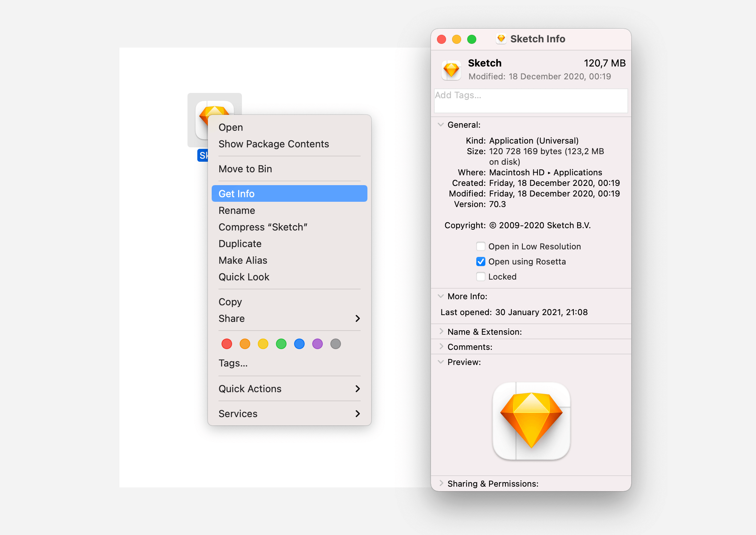756x535 pixels.
Task: Expand Name & Extension section
Action: 441,331
